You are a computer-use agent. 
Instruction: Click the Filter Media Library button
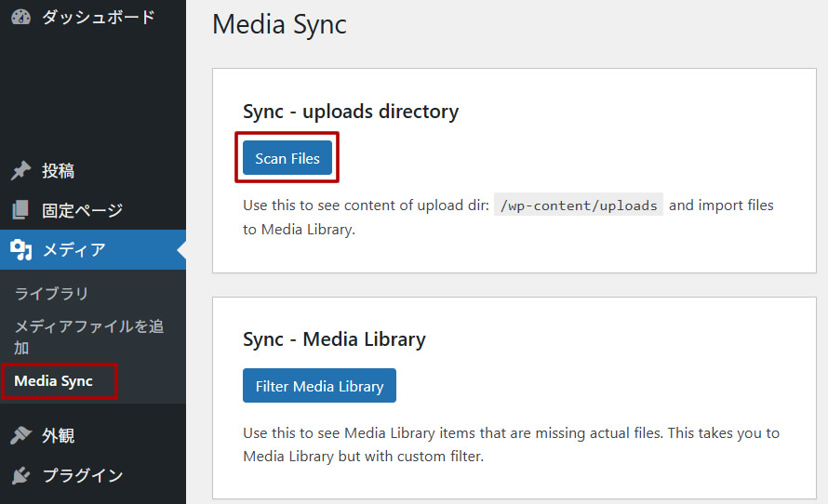(x=319, y=386)
